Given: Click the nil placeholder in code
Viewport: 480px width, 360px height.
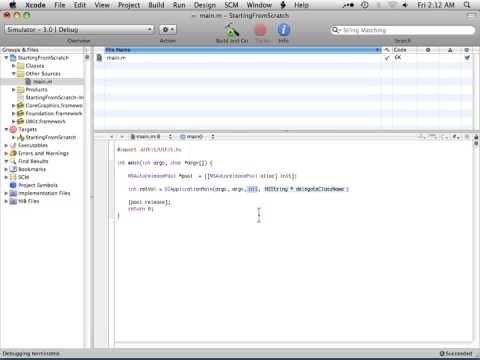Looking at the screenshot, I should (252, 189).
